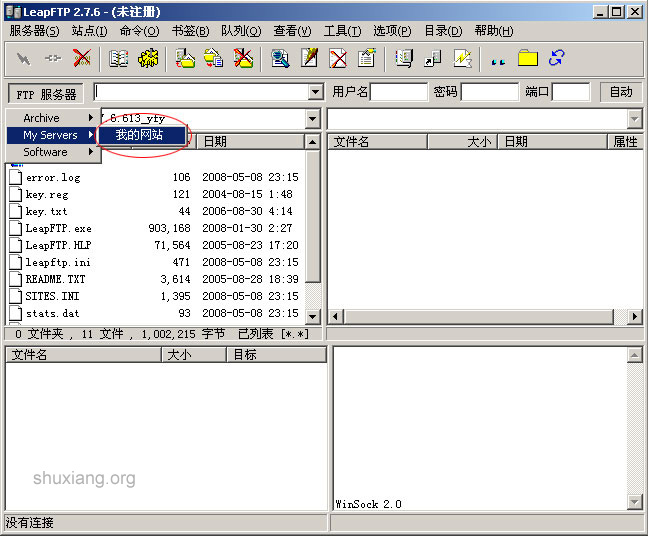Click the red-X abort transfer icon

82,58
